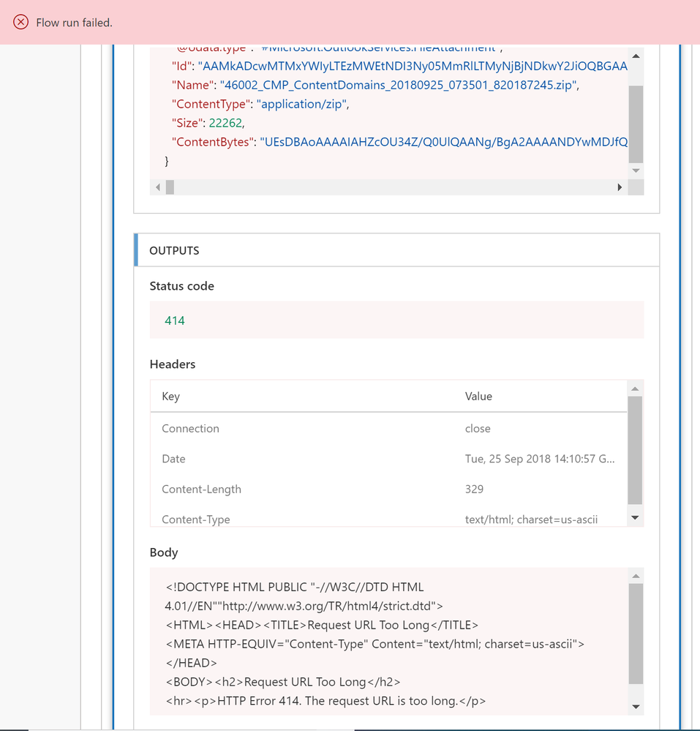Click the 'Content-Type' header key
The height and width of the screenshot is (731, 700).
(196, 520)
